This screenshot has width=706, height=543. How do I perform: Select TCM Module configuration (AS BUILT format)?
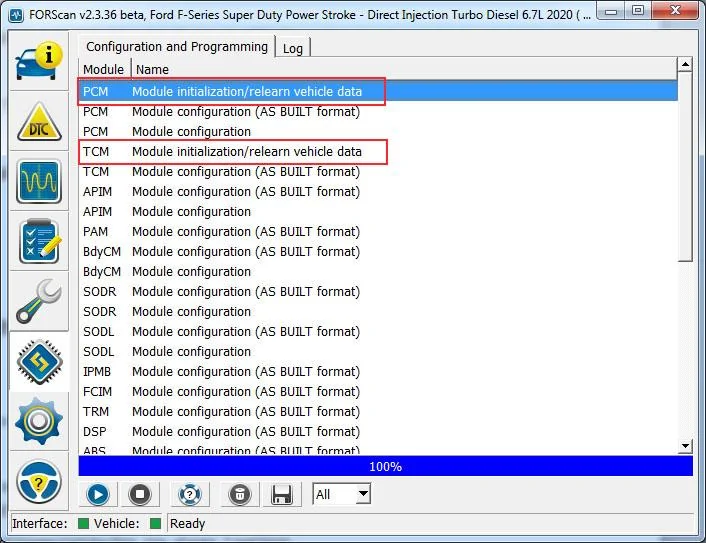pyautogui.click(x=378, y=172)
